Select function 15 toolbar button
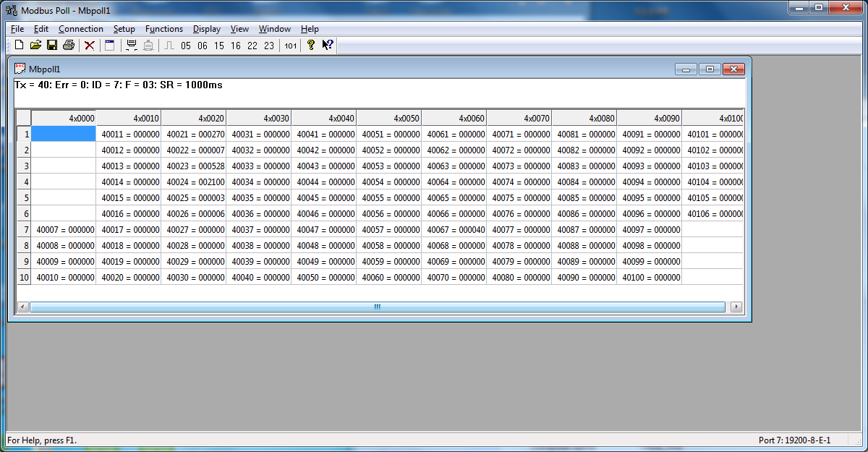The height and width of the screenshot is (452, 868). click(x=219, y=46)
